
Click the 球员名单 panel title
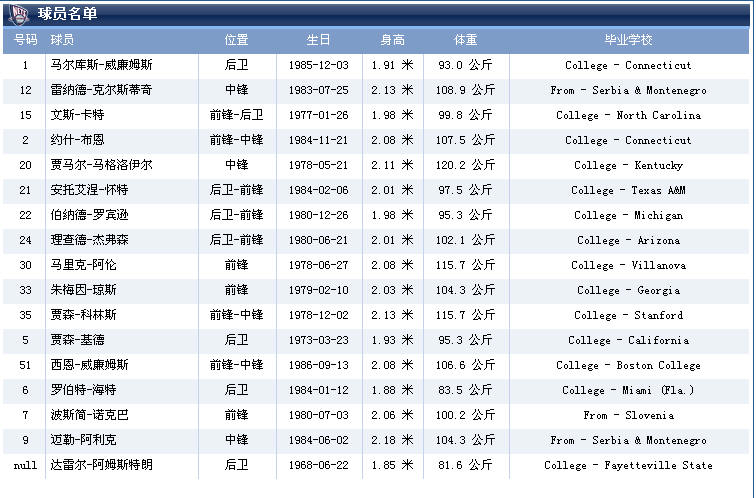[x=68, y=13]
